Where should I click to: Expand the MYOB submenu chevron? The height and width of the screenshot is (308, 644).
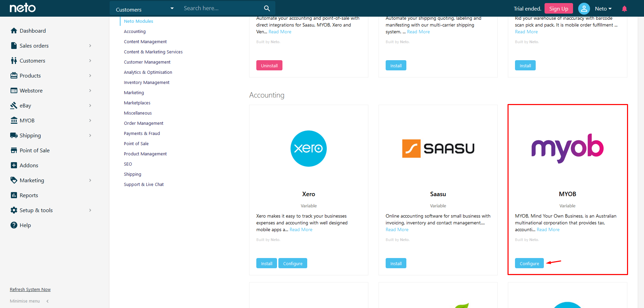coord(90,120)
